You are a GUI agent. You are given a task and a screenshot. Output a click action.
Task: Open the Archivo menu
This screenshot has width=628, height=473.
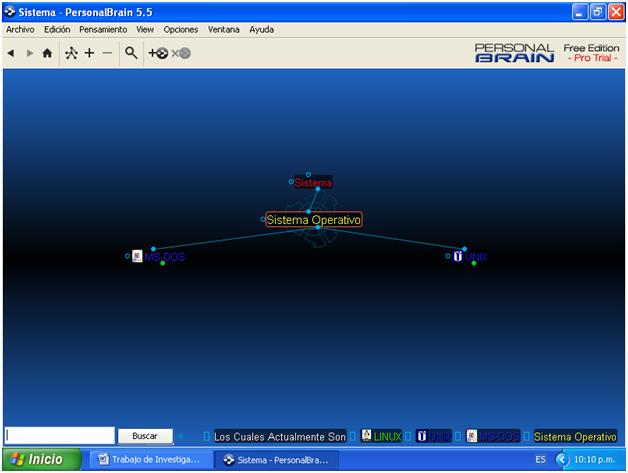[20, 30]
